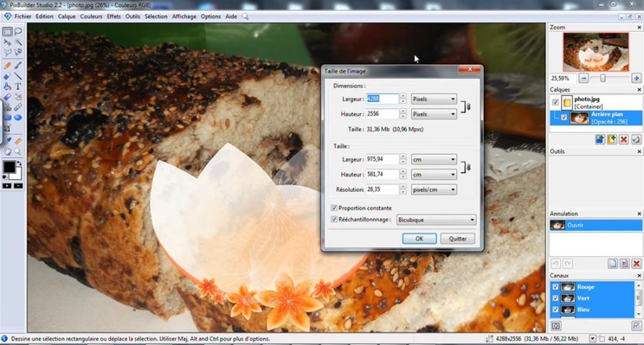Toggle Bleu channel checkbox

555,309
